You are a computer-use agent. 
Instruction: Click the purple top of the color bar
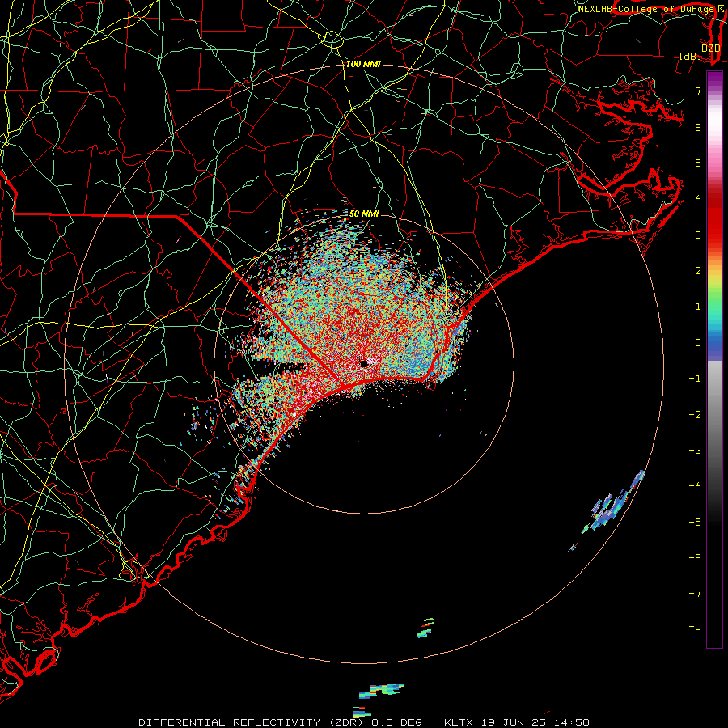[714, 79]
